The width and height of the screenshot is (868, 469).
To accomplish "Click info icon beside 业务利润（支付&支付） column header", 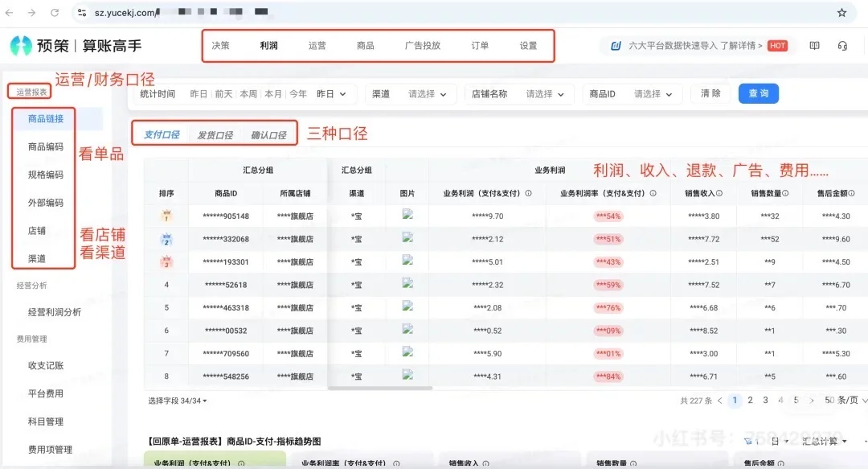I will click(x=528, y=194).
